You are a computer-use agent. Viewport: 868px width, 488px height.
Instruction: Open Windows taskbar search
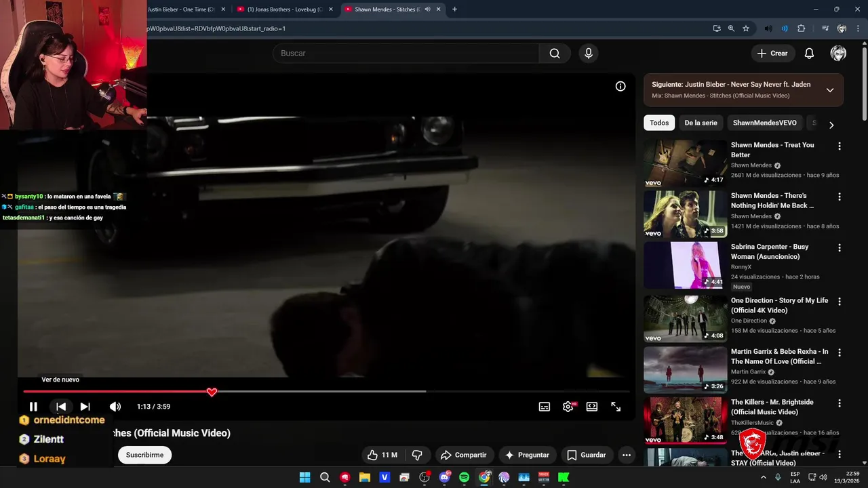tap(325, 477)
